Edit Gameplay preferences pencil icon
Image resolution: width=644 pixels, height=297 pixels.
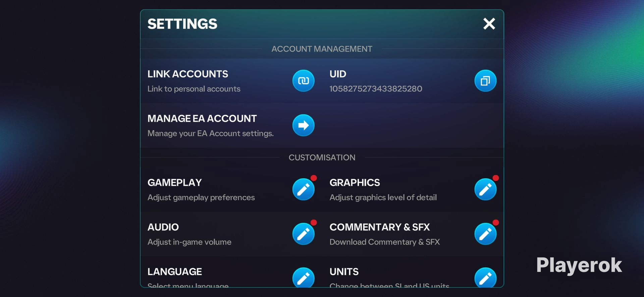(303, 189)
